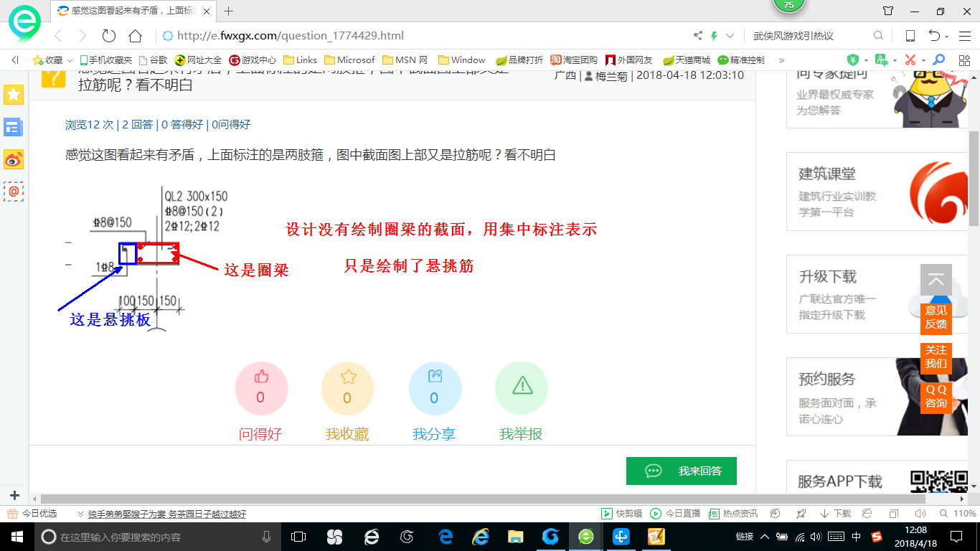This screenshot has height=551, width=980.
Task: Open the 天猫商城 bookmark
Action: [x=687, y=60]
